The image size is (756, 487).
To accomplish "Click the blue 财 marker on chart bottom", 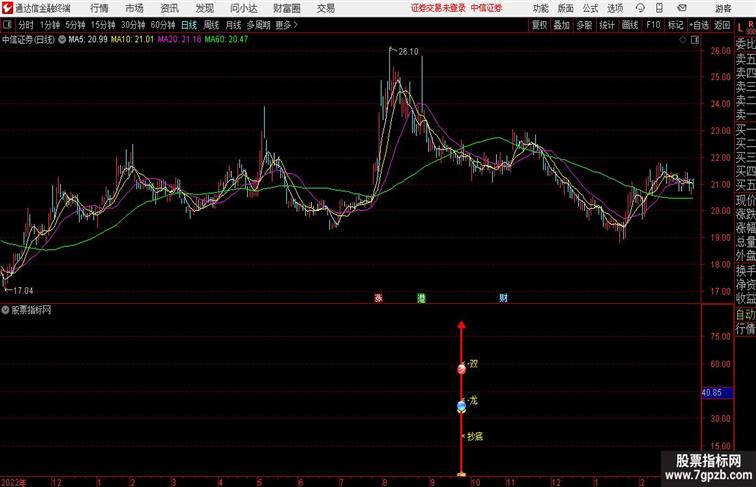I will point(503,298).
